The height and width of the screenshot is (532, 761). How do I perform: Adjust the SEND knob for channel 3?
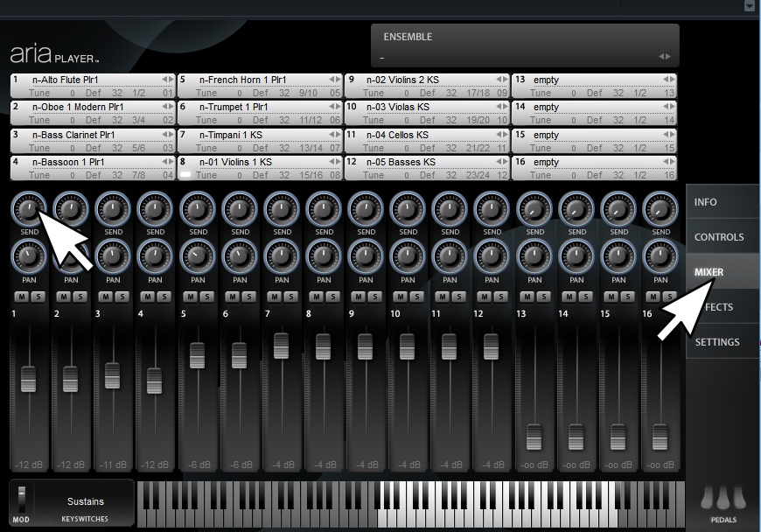[113, 210]
